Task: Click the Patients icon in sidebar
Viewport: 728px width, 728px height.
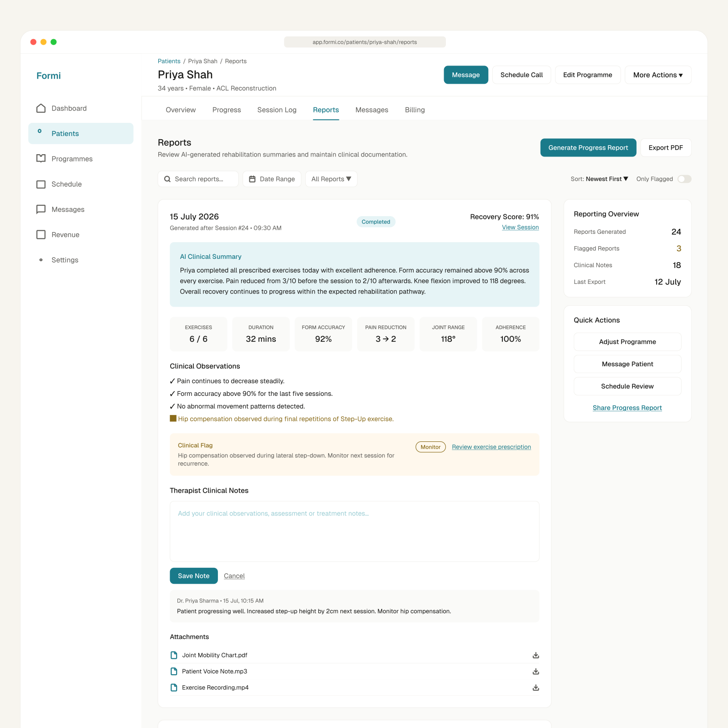Action: [x=40, y=131]
